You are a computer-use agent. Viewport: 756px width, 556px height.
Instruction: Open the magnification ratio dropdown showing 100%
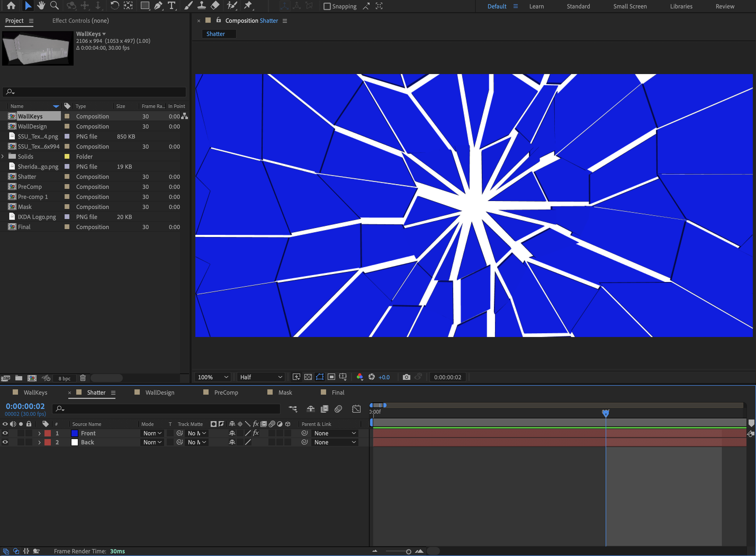212,377
